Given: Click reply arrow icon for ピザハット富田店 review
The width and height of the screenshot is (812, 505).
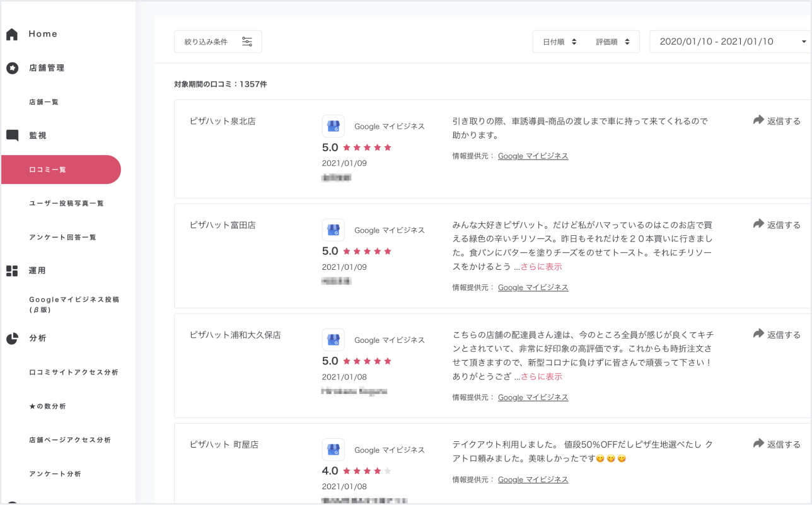Looking at the screenshot, I should coord(758,224).
